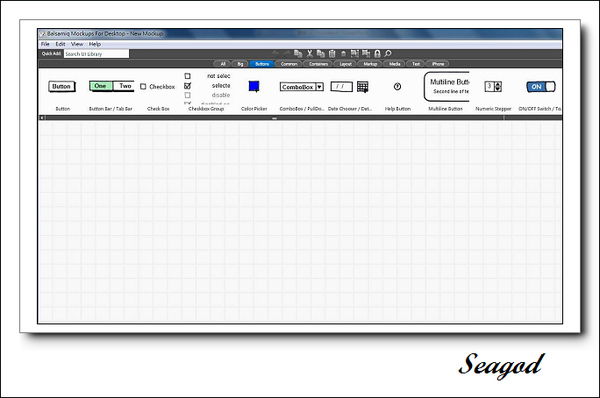
Task: Click the greyed 'disable' checkbox in group
Action: (x=188, y=95)
